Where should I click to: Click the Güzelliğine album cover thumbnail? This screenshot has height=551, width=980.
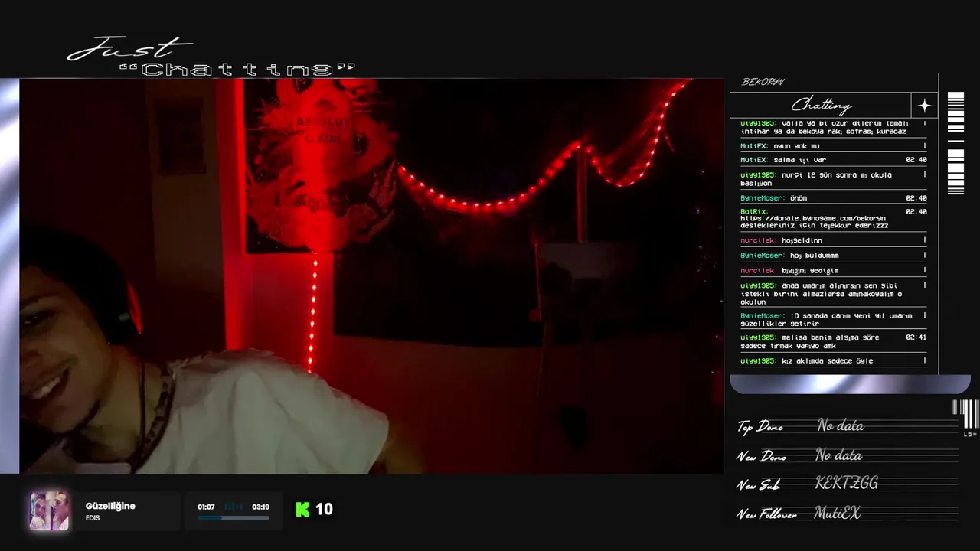point(49,511)
